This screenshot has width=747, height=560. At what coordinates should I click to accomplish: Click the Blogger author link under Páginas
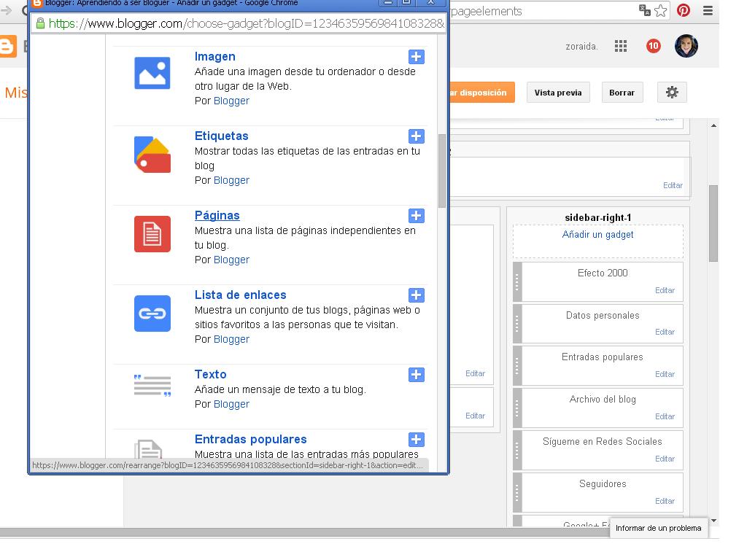click(x=231, y=260)
